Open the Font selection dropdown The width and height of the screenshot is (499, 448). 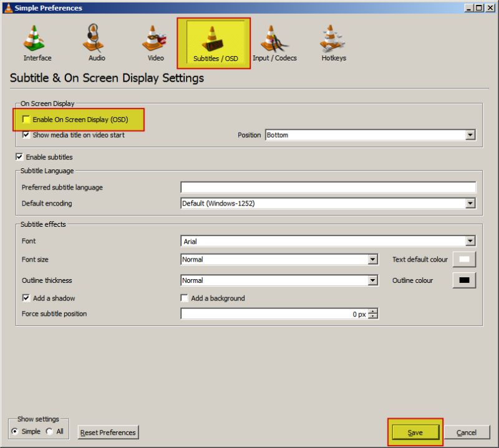point(471,241)
